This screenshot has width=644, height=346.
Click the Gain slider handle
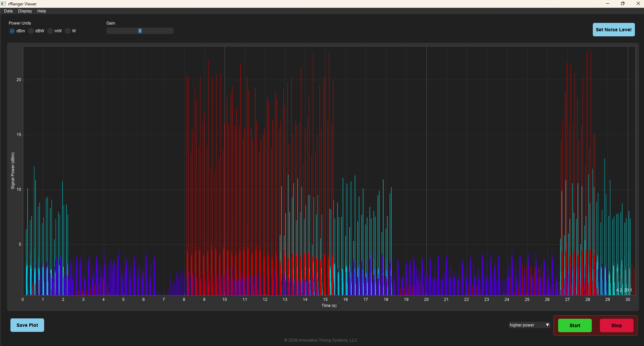pos(140,31)
